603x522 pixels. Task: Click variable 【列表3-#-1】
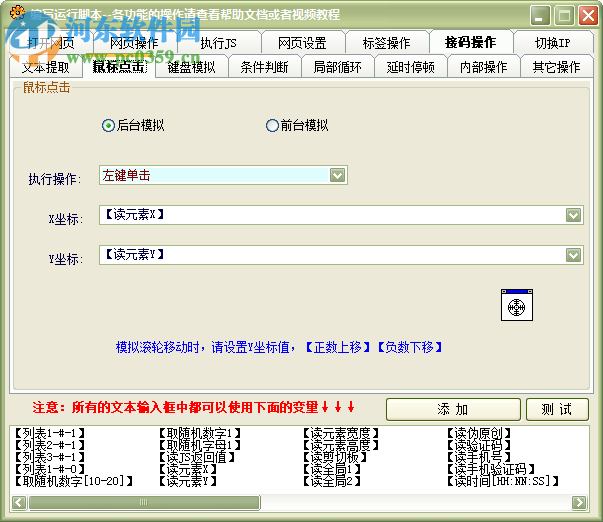(x=50, y=457)
